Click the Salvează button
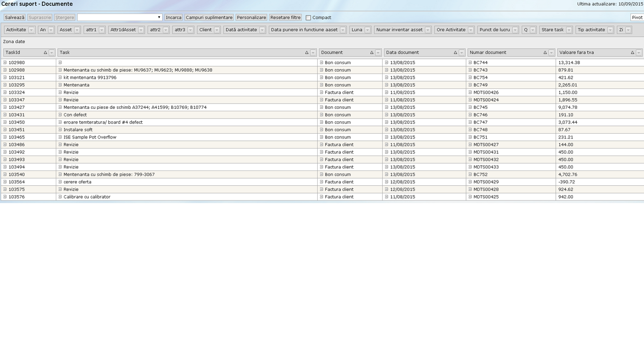Screen dimensions: 644x339 click(x=14, y=17)
